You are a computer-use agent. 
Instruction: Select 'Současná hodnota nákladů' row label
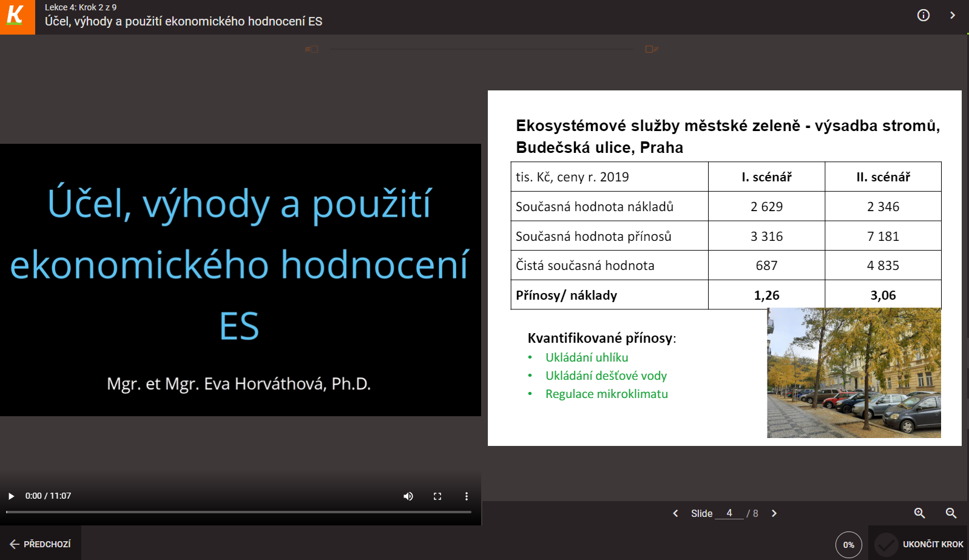point(595,207)
